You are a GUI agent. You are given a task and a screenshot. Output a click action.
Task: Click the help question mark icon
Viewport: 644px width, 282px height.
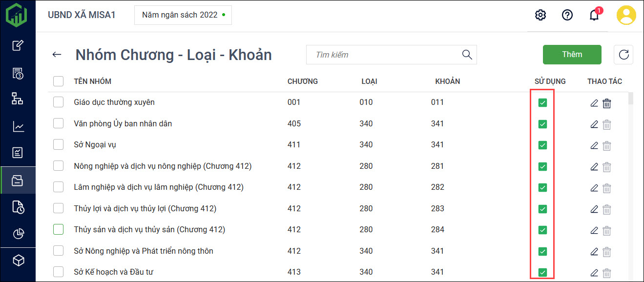click(567, 15)
